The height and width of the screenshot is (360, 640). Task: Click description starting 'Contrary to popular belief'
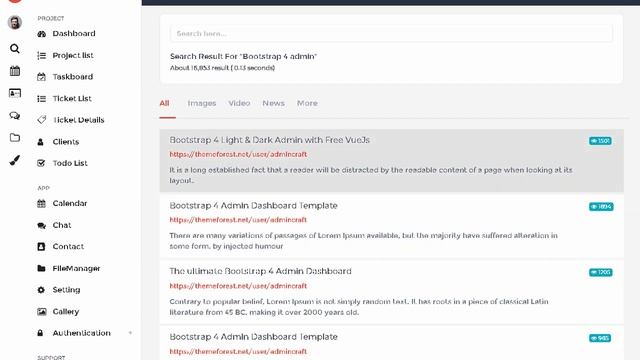coord(359,307)
